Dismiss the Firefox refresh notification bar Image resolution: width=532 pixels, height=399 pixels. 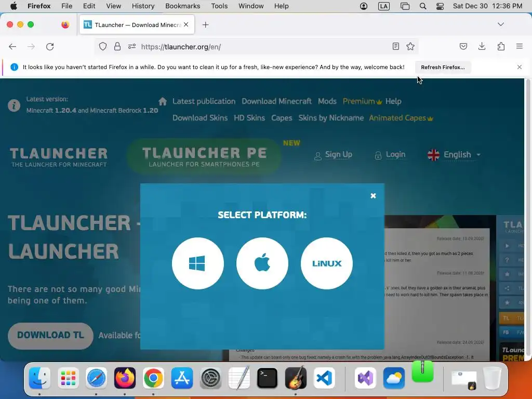520,67
